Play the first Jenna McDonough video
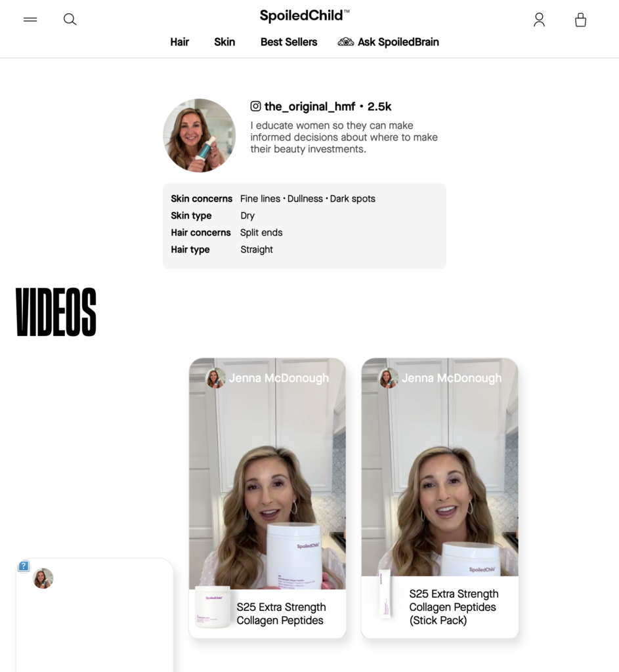This screenshot has width=619, height=672. click(x=268, y=474)
